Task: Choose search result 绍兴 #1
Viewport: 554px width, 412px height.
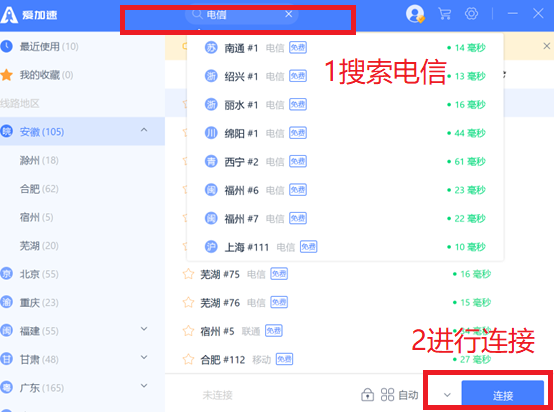Action: pos(345,76)
